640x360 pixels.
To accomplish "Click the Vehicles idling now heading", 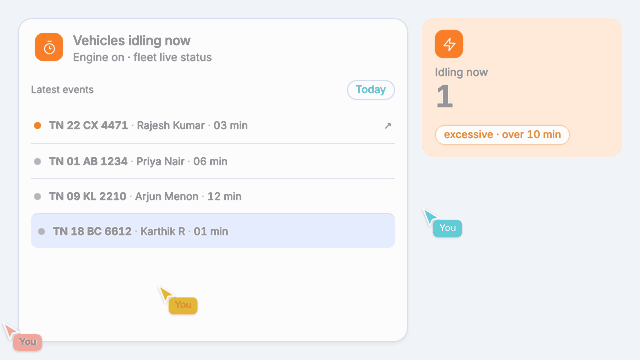I will [131, 40].
